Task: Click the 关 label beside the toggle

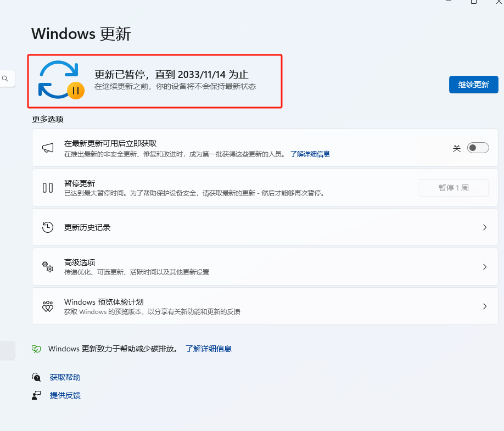Action: click(457, 148)
